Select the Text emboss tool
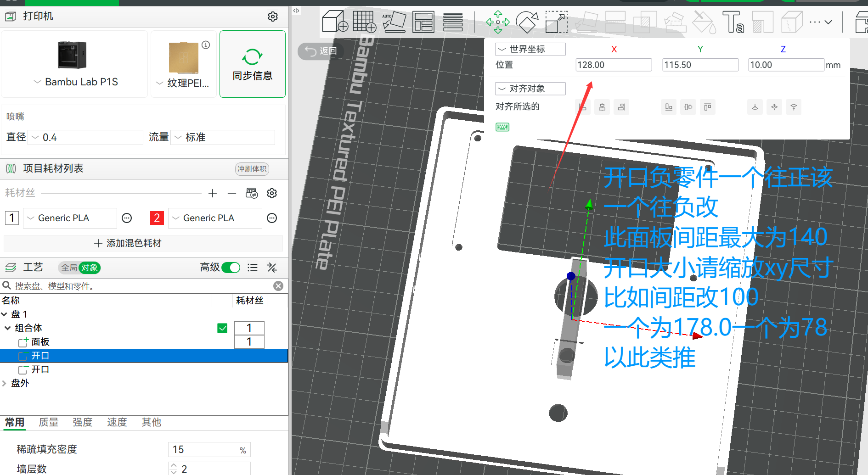 pos(733,22)
